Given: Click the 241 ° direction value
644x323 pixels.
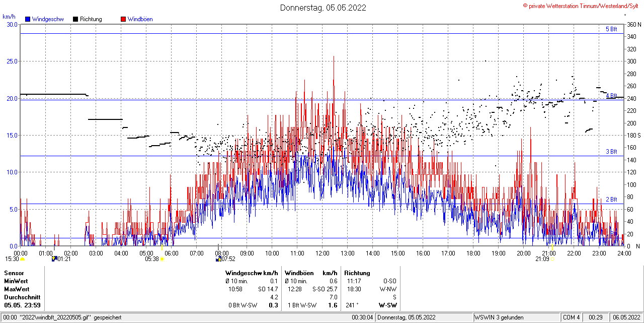Looking at the screenshot, I should (353, 305).
